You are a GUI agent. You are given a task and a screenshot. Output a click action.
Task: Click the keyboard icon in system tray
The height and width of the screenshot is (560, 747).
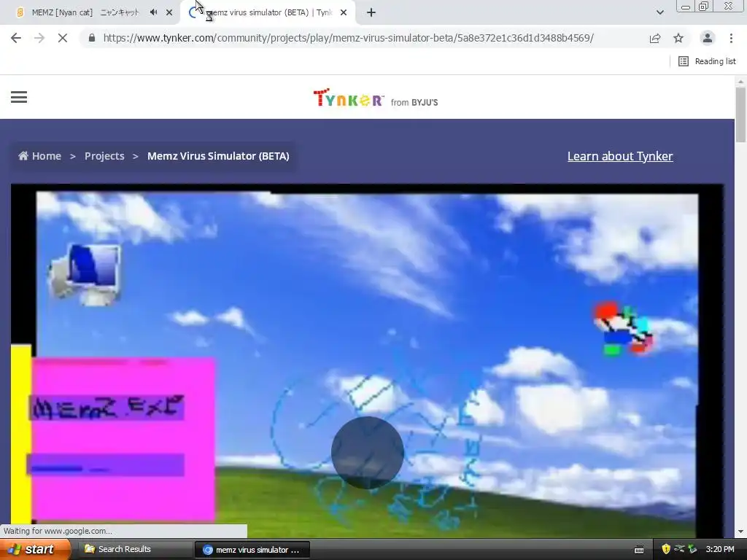[639, 550]
